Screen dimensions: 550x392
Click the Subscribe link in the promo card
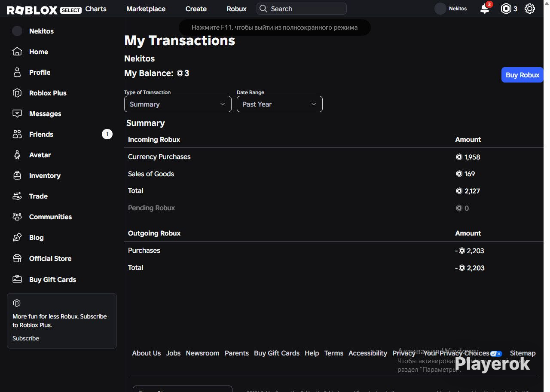[x=26, y=338]
